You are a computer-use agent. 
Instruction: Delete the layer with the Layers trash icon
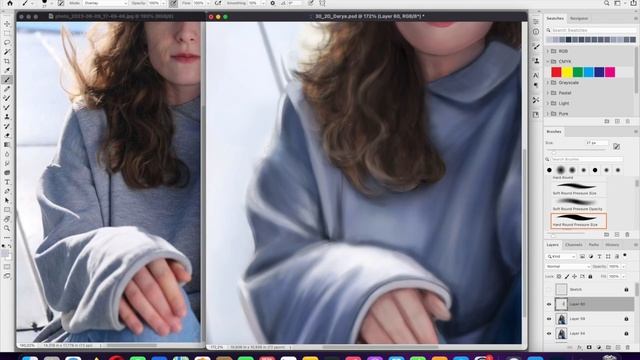click(628, 348)
